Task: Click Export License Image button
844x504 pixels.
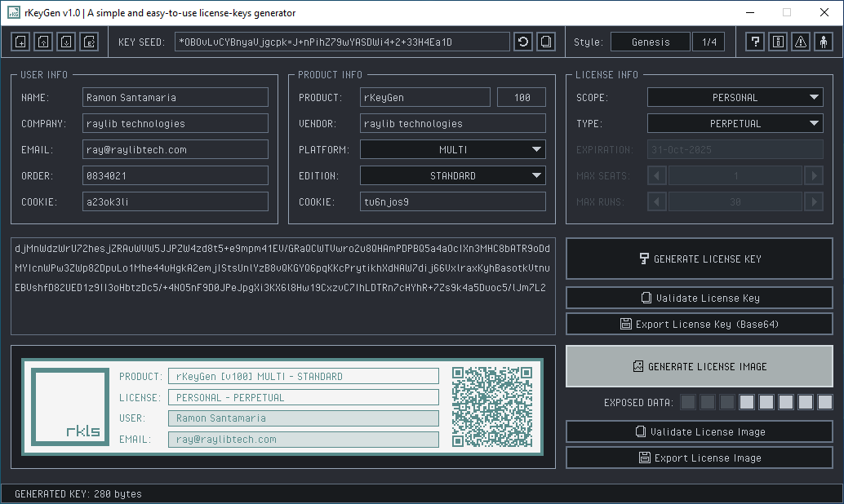Action: 700,458
